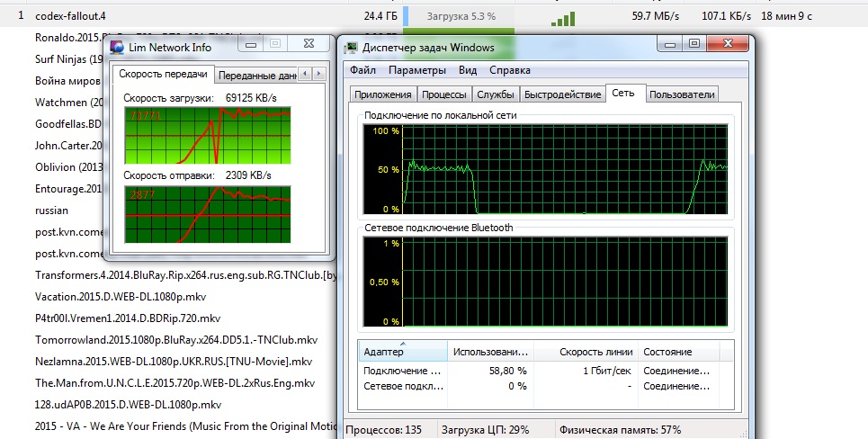Show the Пользователи tab
This screenshot has height=439, width=868.
tap(682, 94)
